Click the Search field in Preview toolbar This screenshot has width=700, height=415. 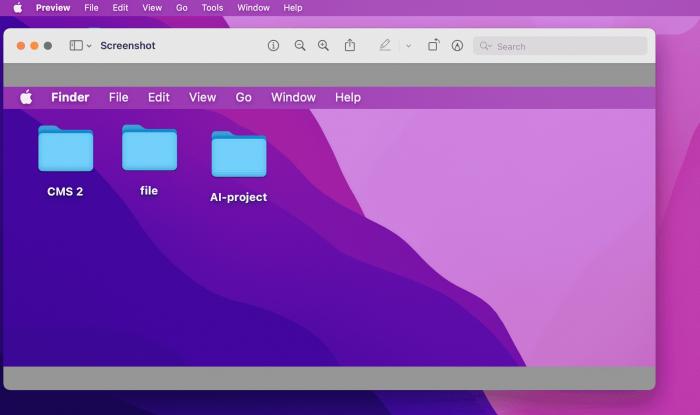click(560, 46)
